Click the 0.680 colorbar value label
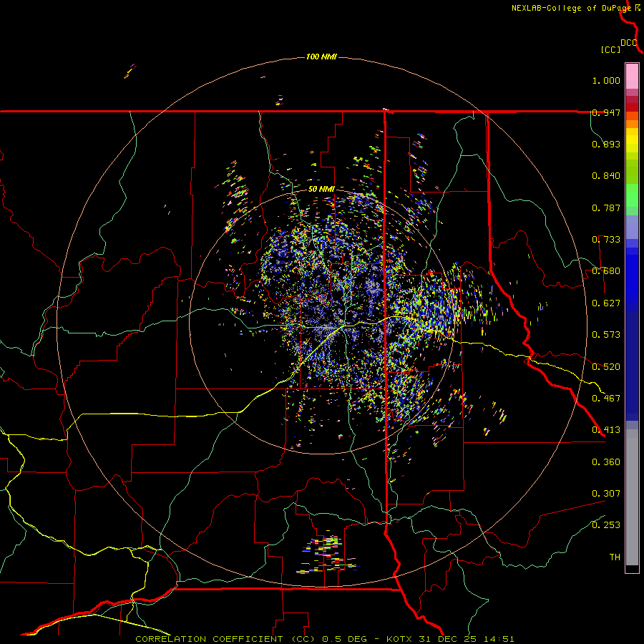The image size is (644, 644). 606,271
